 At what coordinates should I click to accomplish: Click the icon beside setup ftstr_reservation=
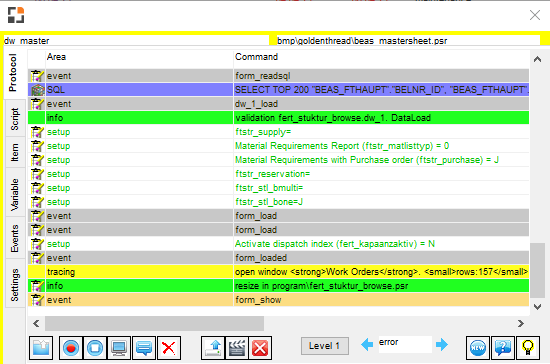click(37, 174)
